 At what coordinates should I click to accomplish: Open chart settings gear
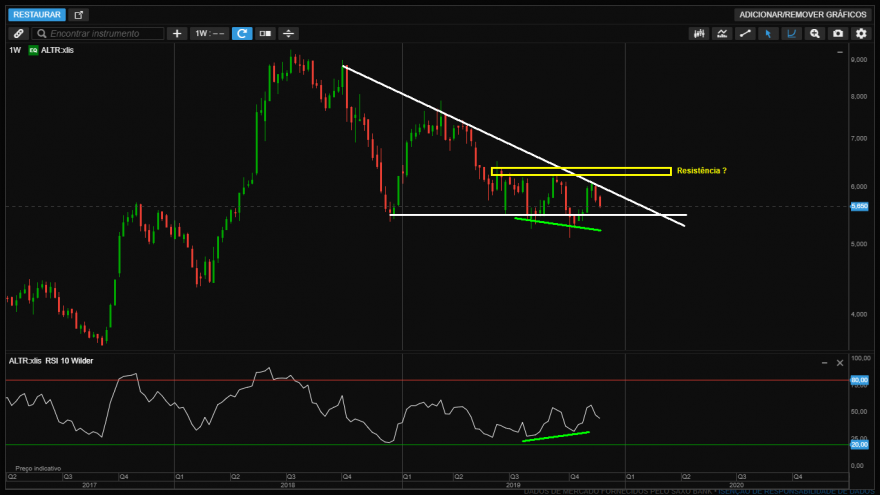[x=861, y=34]
